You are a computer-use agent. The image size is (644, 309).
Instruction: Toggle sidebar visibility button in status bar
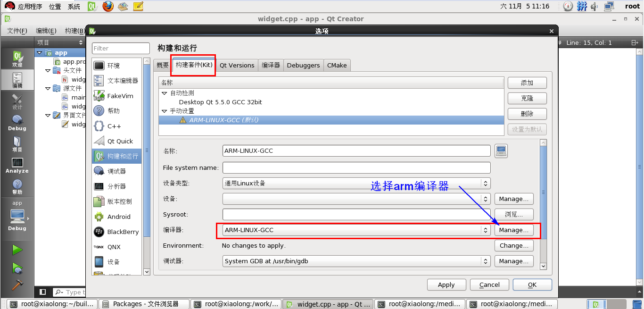(43, 292)
